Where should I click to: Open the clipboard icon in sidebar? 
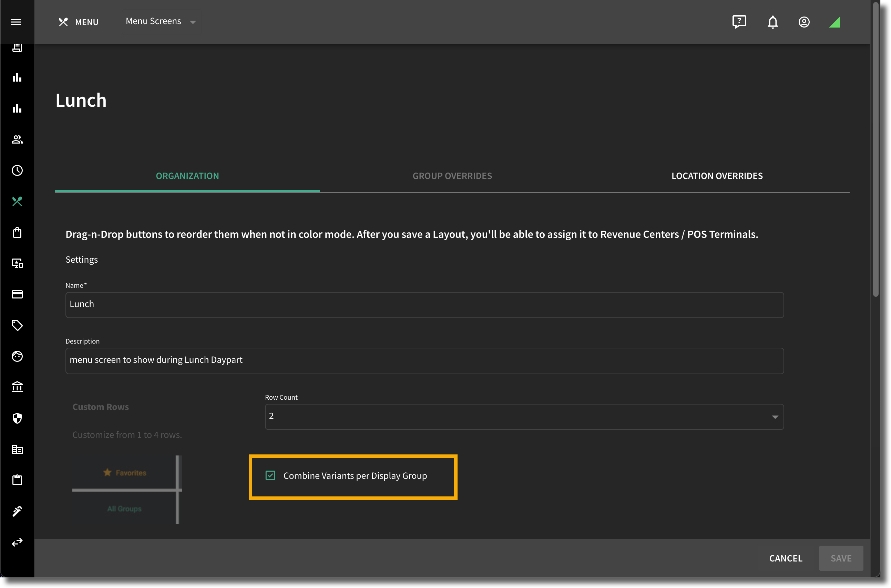17,480
